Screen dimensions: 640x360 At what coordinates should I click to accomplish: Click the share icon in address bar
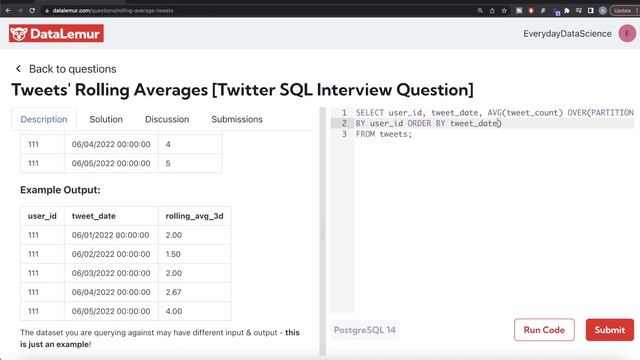492,11
